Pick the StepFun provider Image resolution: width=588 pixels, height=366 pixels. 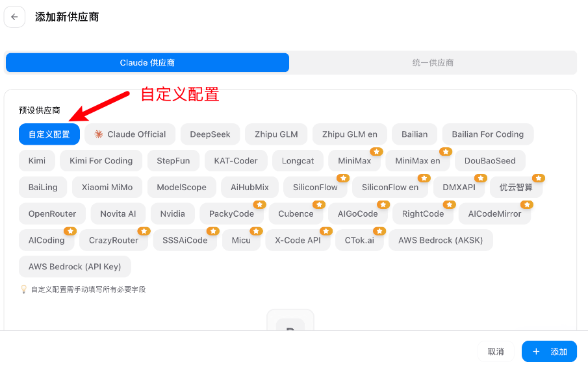[x=173, y=161]
